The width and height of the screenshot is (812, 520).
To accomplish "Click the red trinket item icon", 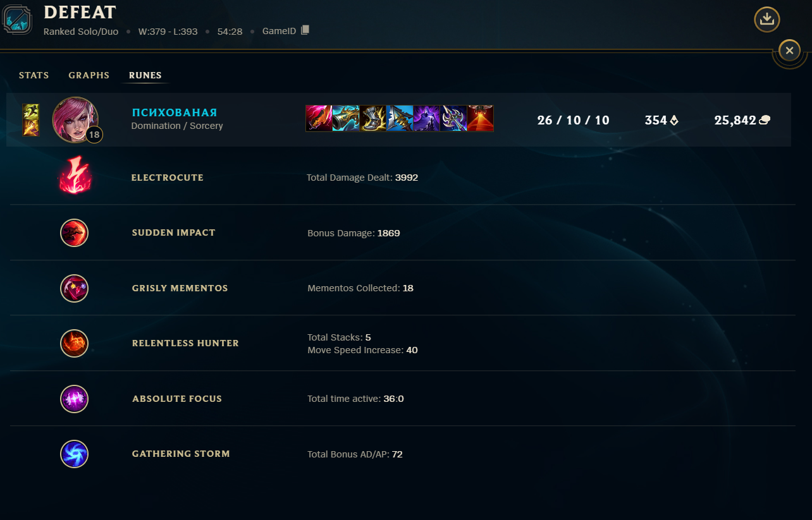I will [481, 118].
